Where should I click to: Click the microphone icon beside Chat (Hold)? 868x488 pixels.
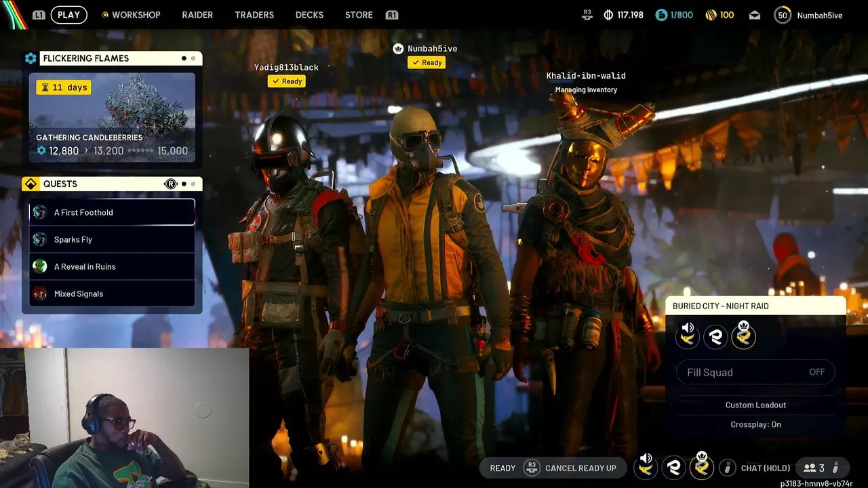point(728,468)
